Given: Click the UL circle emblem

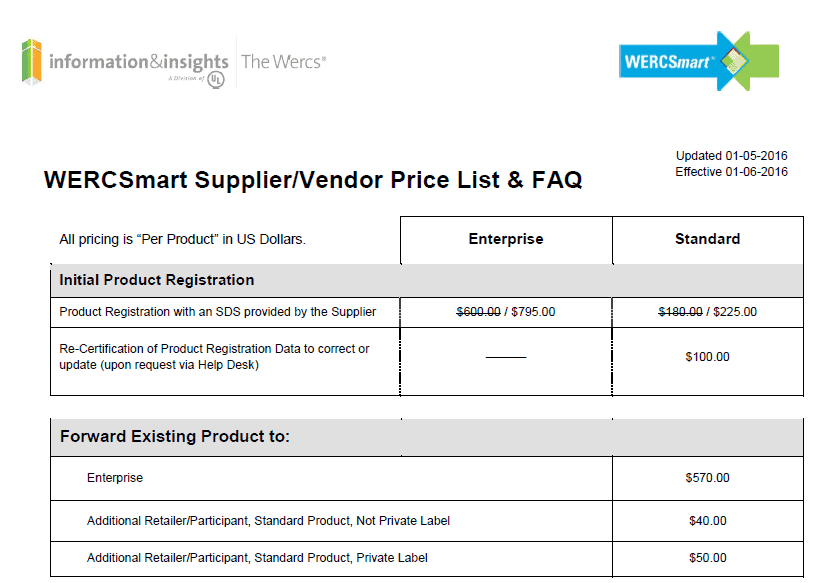Looking at the screenshot, I should [216, 80].
